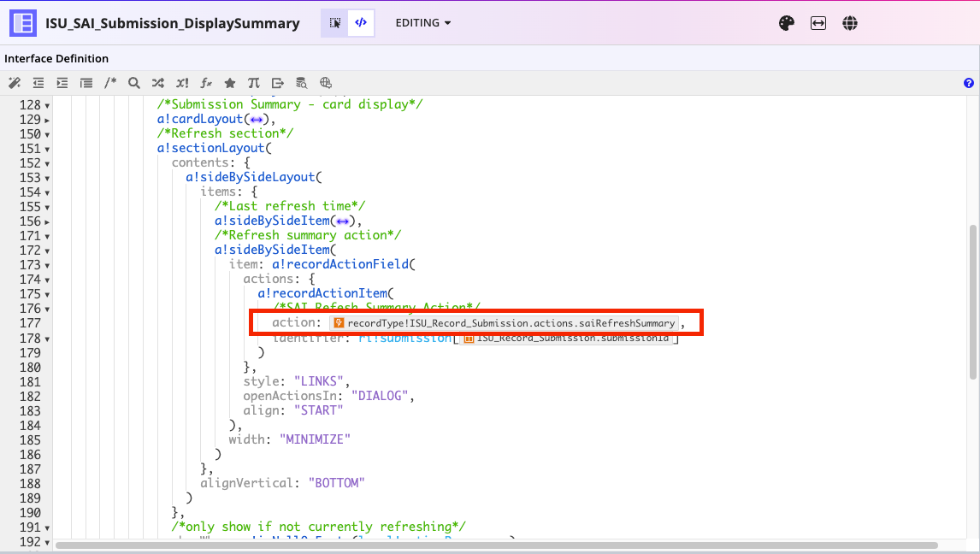Click the a!sectionLayout function name
The image size is (980, 554).
pyautogui.click(x=211, y=148)
